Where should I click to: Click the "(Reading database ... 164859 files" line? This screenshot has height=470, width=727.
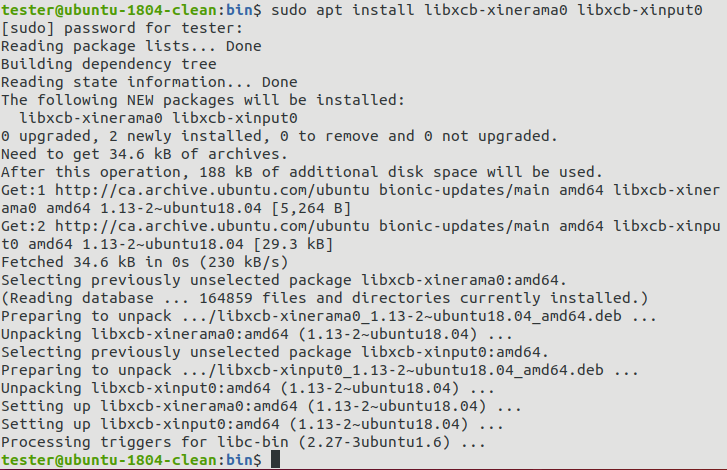pos(325,298)
